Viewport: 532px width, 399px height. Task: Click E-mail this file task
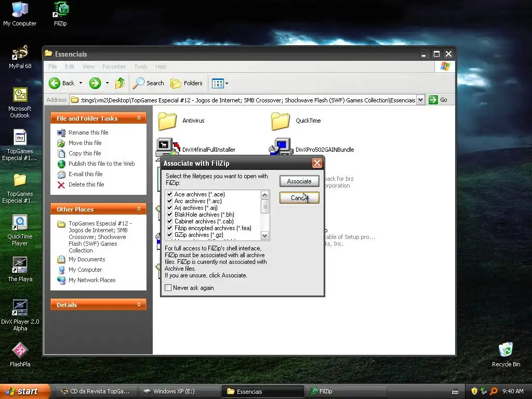tap(85, 174)
